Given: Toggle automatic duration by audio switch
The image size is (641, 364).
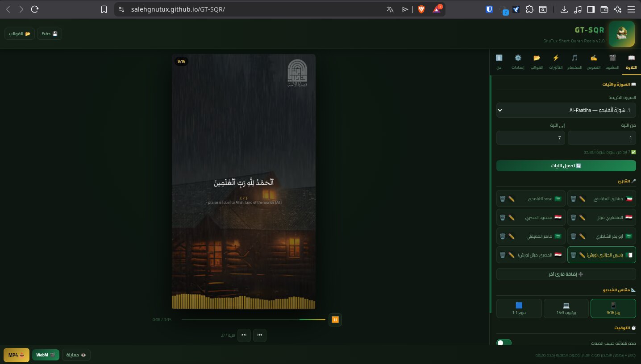Looking at the screenshot, I should [x=504, y=343].
